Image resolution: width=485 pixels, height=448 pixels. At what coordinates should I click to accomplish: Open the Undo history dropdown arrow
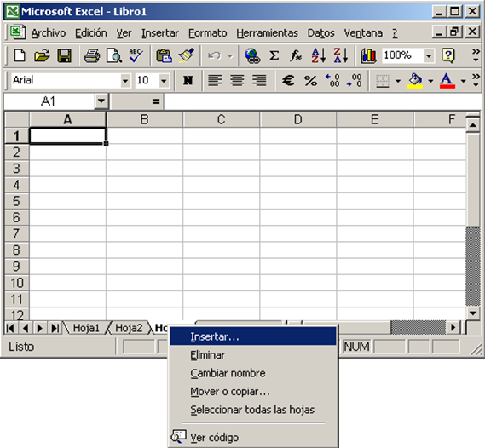pos(230,56)
